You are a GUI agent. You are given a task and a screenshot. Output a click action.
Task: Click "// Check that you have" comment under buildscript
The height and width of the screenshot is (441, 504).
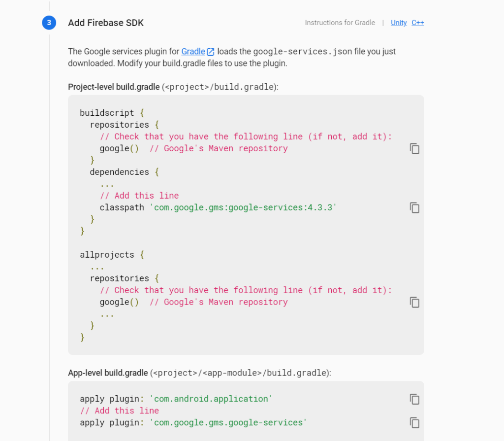246,136
